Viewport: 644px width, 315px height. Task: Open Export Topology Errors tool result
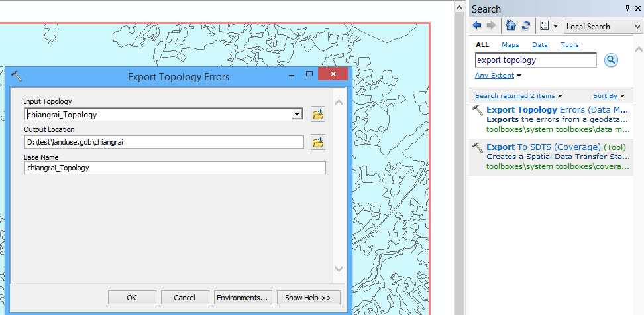557,110
